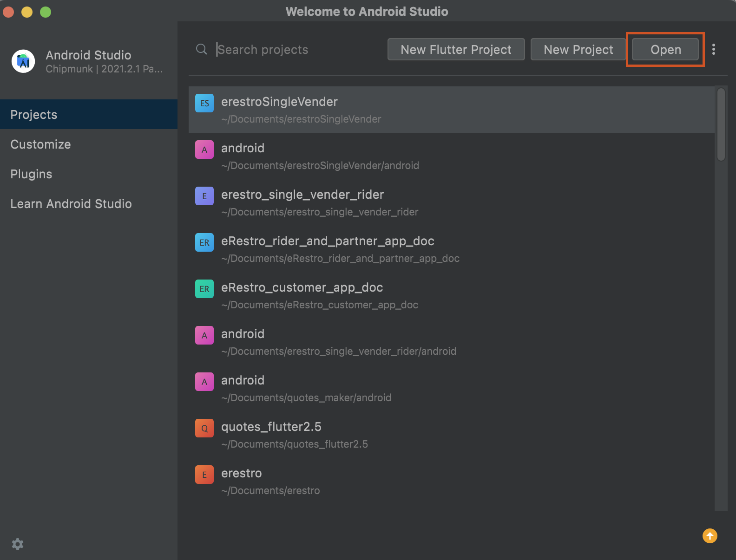Viewport: 736px width, 560px height.
Task: Focus the Search projects field
Action: point(297,49)
